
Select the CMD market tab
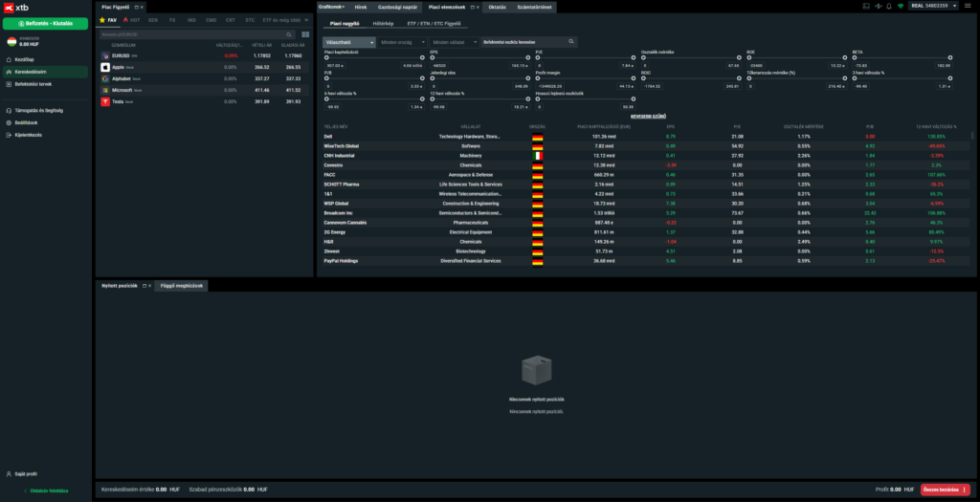(x=212, y=20)
